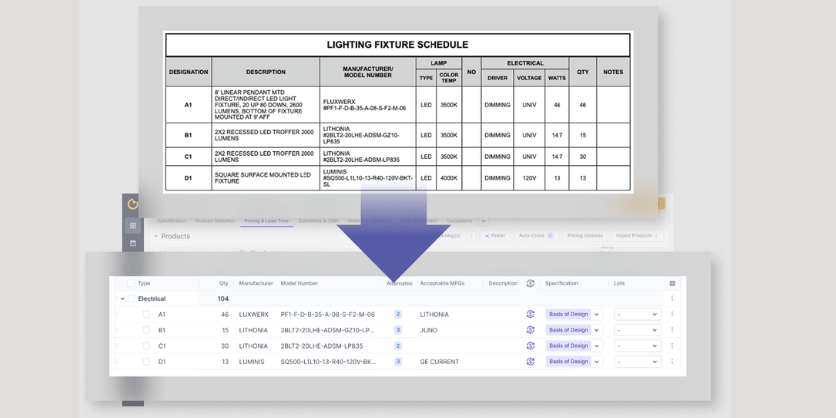Switch to the Product Selection tab

pyautogui.click(x=215, y=221)
